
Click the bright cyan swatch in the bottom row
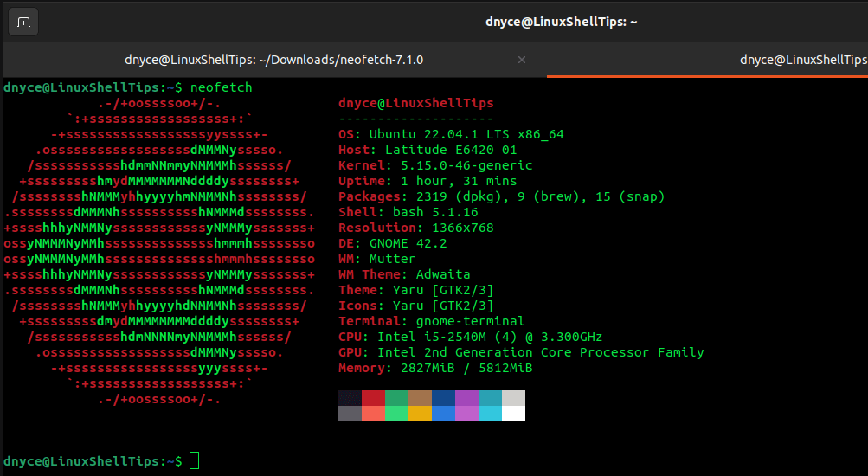tap(490, 414)
